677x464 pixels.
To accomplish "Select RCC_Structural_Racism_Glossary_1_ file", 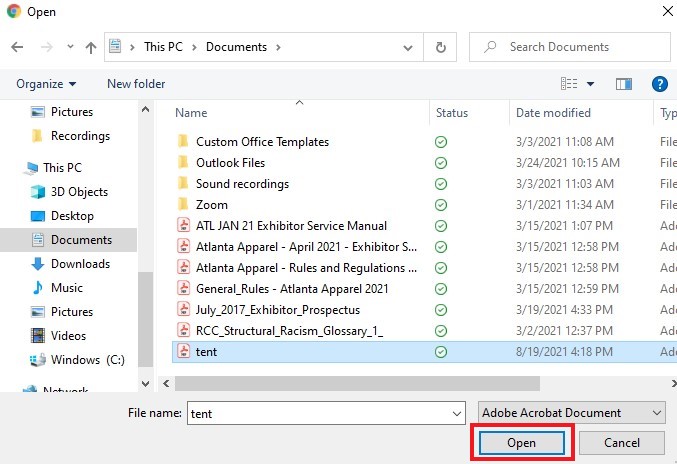I will [x=289, y=331].
